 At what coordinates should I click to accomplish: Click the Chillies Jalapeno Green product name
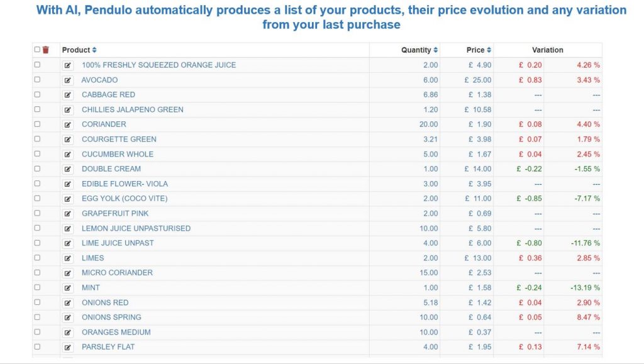click(x=132, y=109)
